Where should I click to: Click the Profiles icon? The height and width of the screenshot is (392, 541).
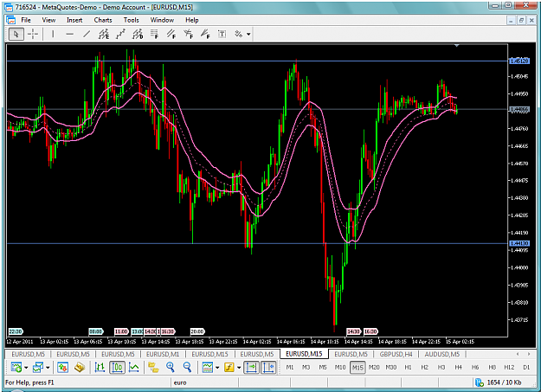(38, 367)
